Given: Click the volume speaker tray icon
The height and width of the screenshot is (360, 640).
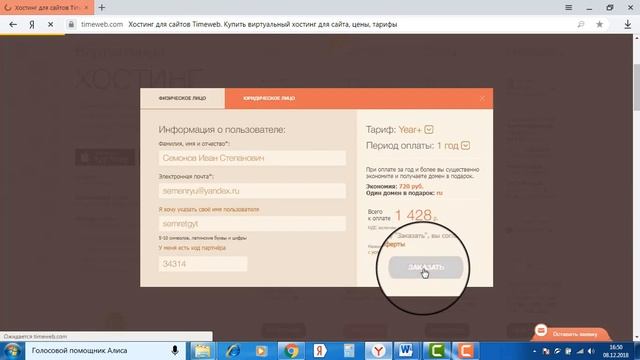Looking at the screenshot, I should [591, 351].
